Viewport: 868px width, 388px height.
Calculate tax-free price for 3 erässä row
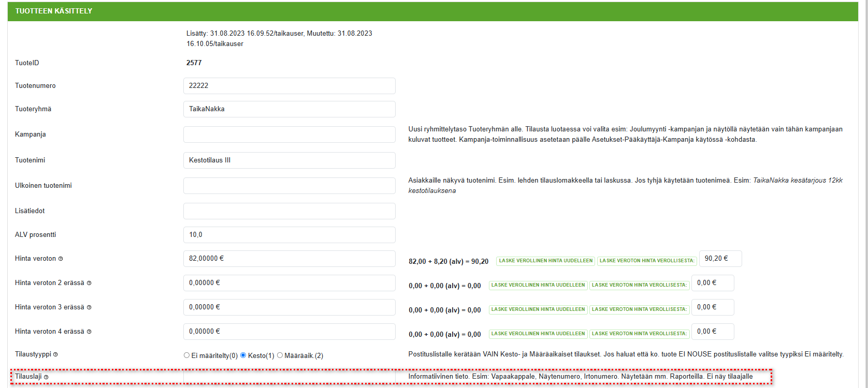tap(639, 309)
